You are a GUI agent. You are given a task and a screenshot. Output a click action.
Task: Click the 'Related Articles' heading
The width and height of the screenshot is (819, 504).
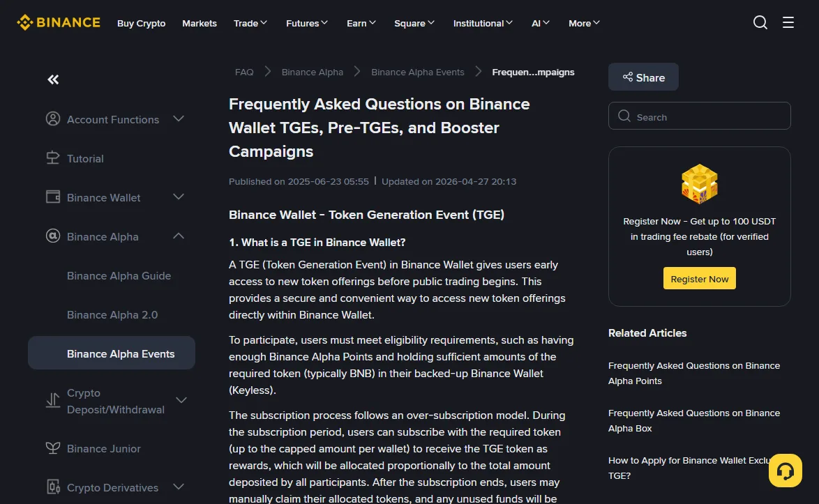(x=647, y=333)
